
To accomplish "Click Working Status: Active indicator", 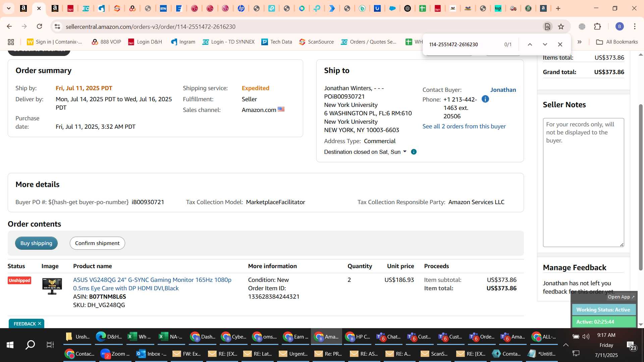I will coord(603,310).
